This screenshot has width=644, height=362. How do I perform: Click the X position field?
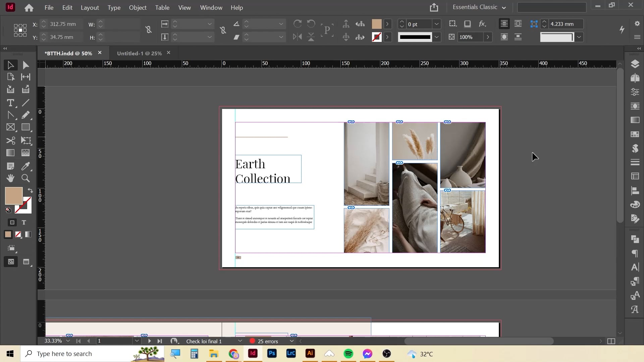[x=65, y=24]
